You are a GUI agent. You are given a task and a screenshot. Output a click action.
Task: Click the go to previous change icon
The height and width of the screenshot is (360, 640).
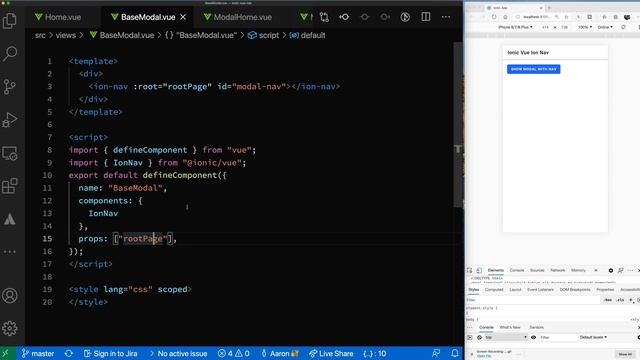[x=344, y=17]
